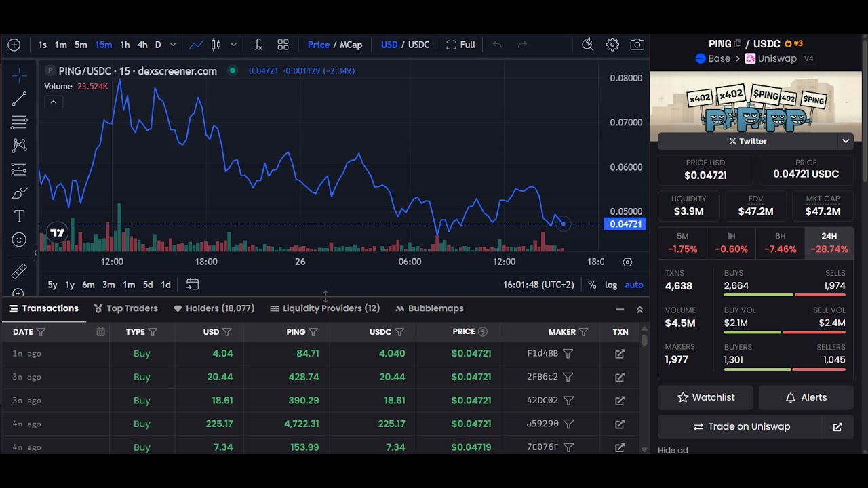Toggle percent scale on price axis
Viewport: 868px width, 488px height.
[x=592, y=285]
